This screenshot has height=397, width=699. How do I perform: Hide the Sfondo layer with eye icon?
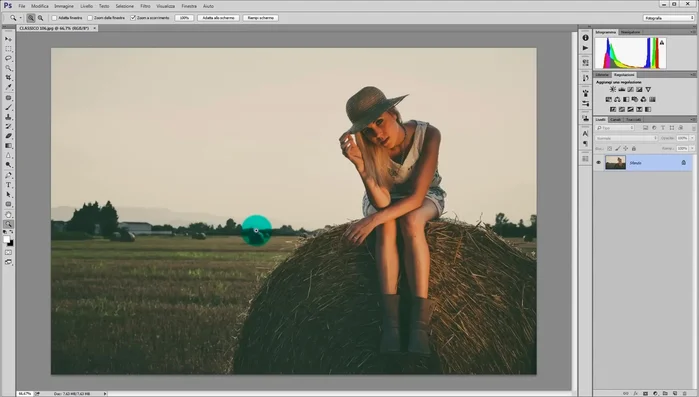[x=598, y=163]
